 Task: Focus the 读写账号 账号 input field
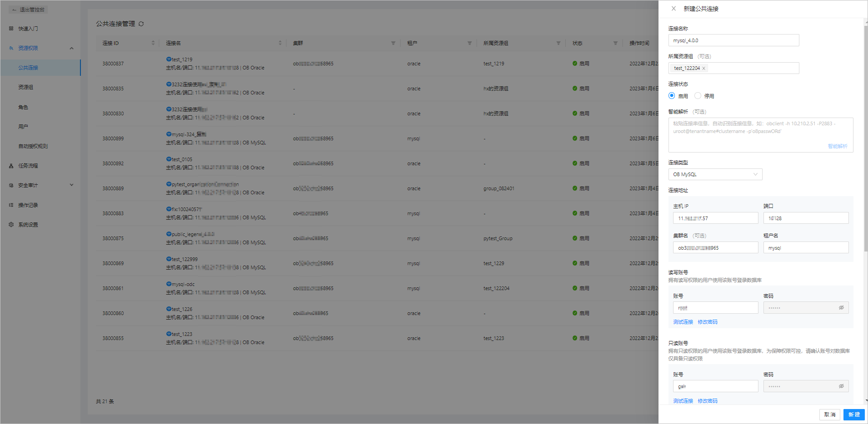(x=715, y=308)
